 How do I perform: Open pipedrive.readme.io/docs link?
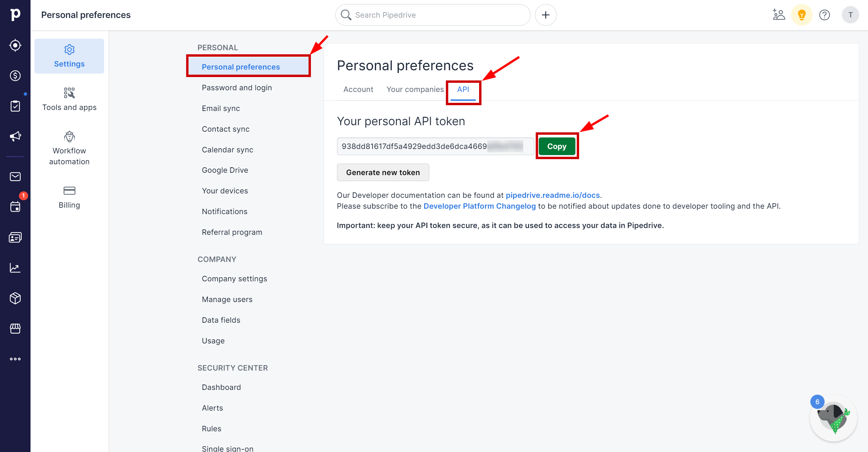[x=553, y=195]
